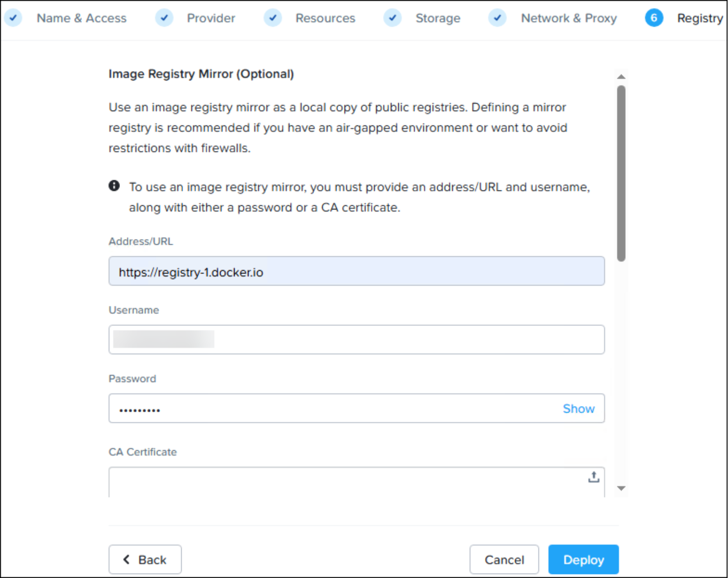
Task: Click the 'CA Certificate' label
Action: (x=143, y=452)
